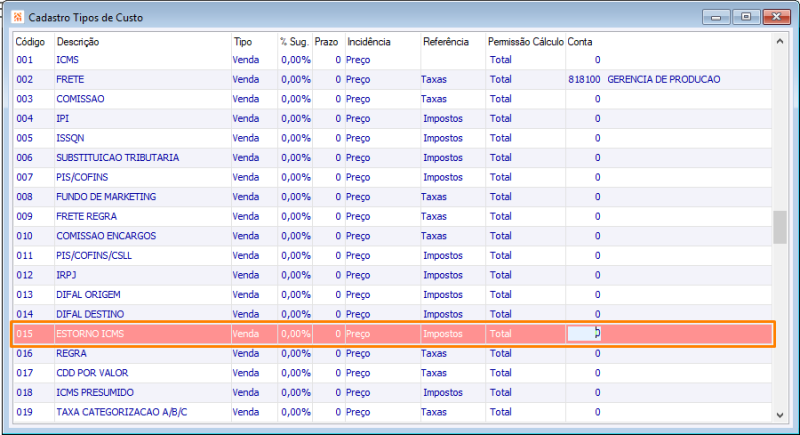Minimize the Cadastro Tipos de Custo window
Screen dimensions: 800x435
click(716, 17)
